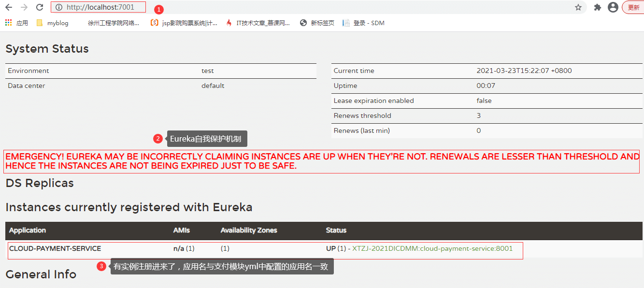The height and width of the screenshot is (288, 644).
Task: Click the myblog folder icon
Action: 40,23
